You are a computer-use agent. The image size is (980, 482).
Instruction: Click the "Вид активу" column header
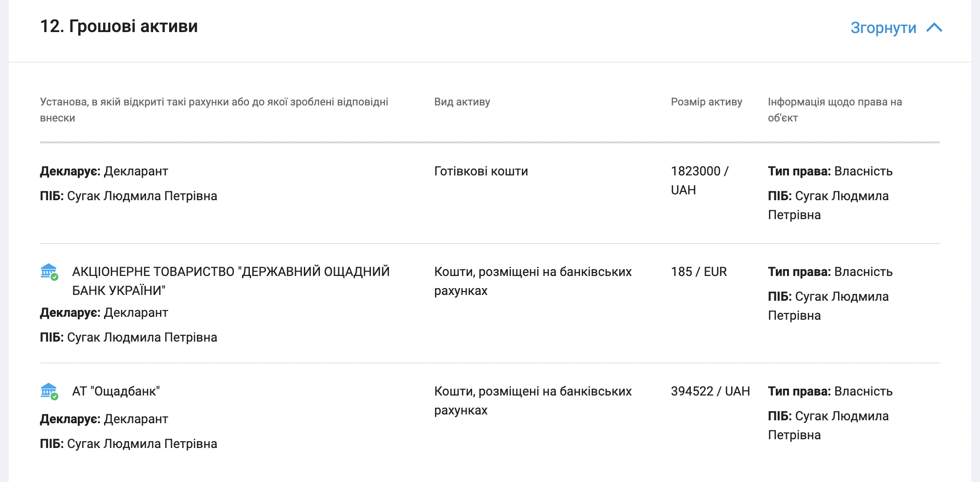(462, 102)
